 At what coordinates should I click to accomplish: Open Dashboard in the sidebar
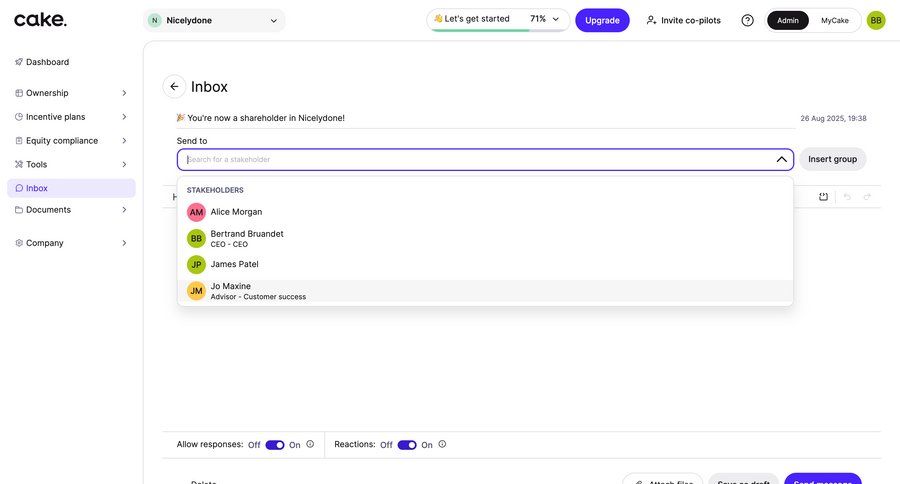47,62
